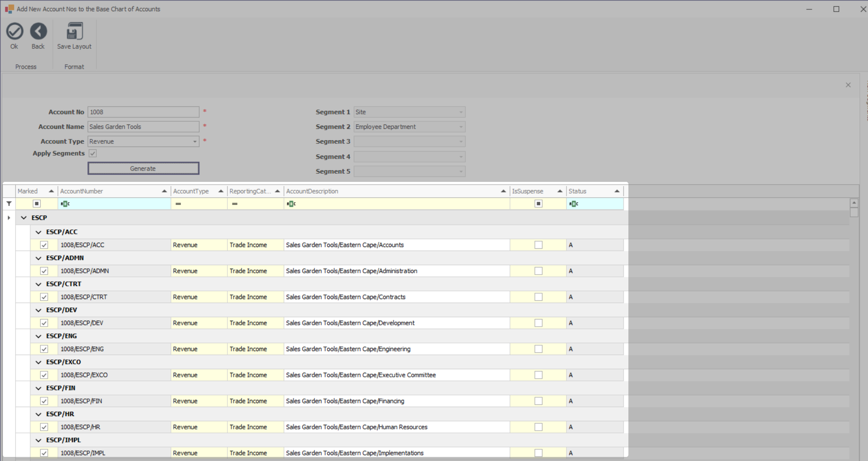This screenshot has height=461, width=868.
Task: Click the Status column header
Action: [x=595, y=191]
